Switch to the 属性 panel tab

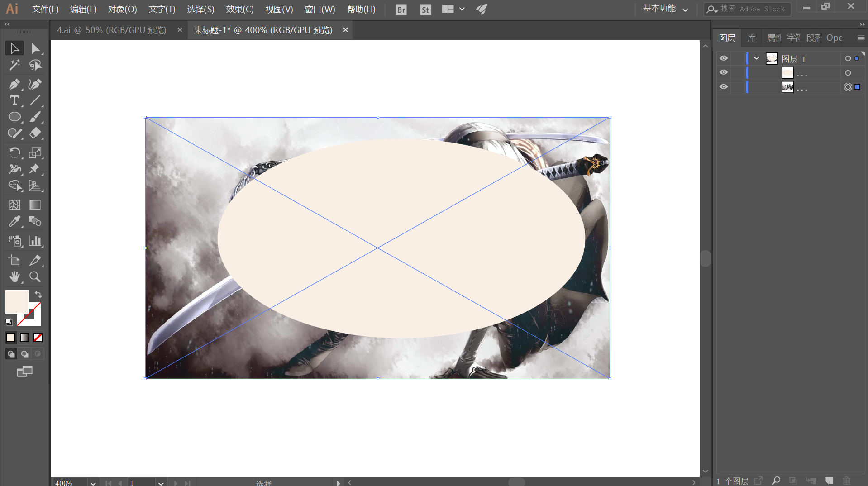(774, 38)
